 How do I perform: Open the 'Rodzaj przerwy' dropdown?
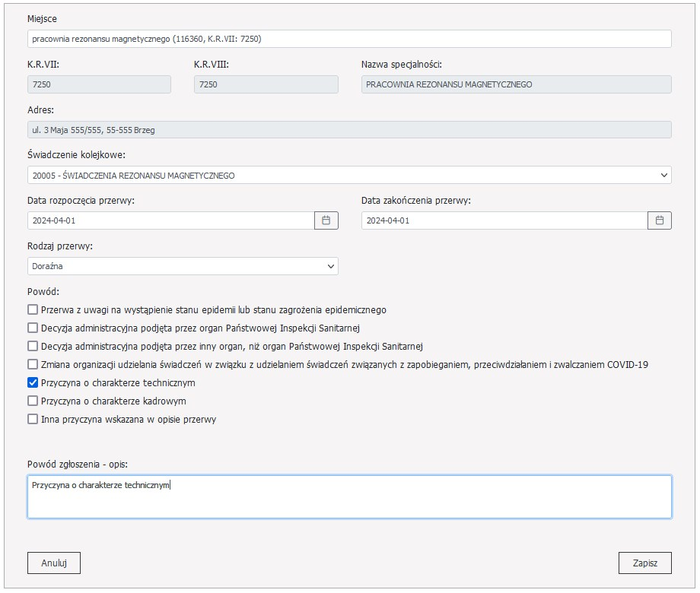coord(183,266)
